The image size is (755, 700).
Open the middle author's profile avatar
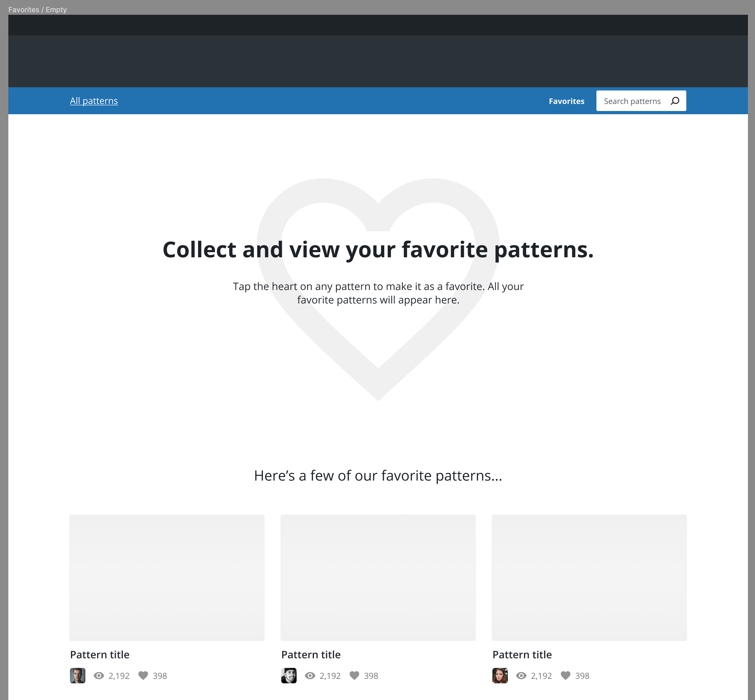(289, 676)
